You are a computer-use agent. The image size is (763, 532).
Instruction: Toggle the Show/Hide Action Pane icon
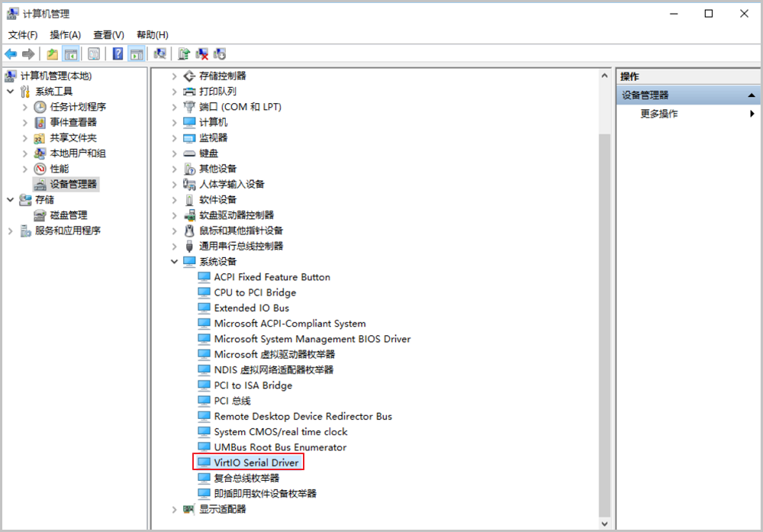point(137,54)
